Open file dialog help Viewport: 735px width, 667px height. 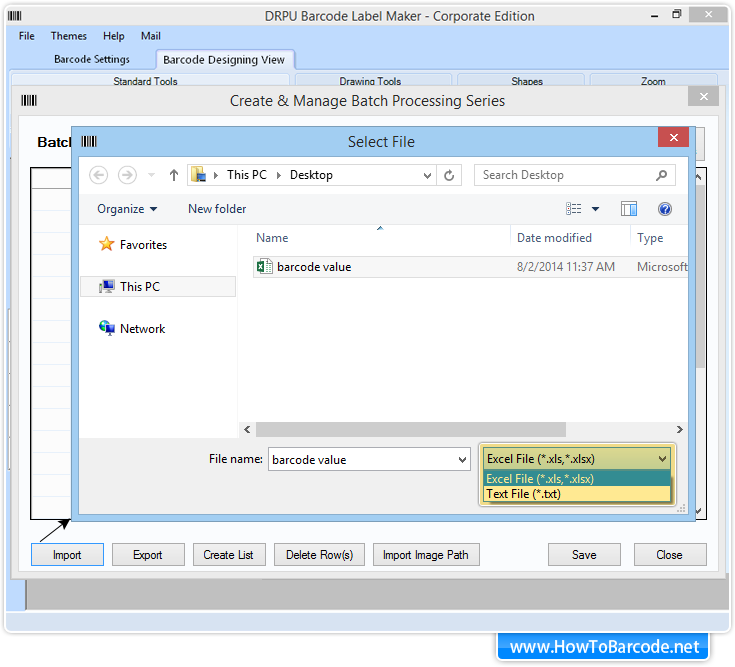coord(665,209)
